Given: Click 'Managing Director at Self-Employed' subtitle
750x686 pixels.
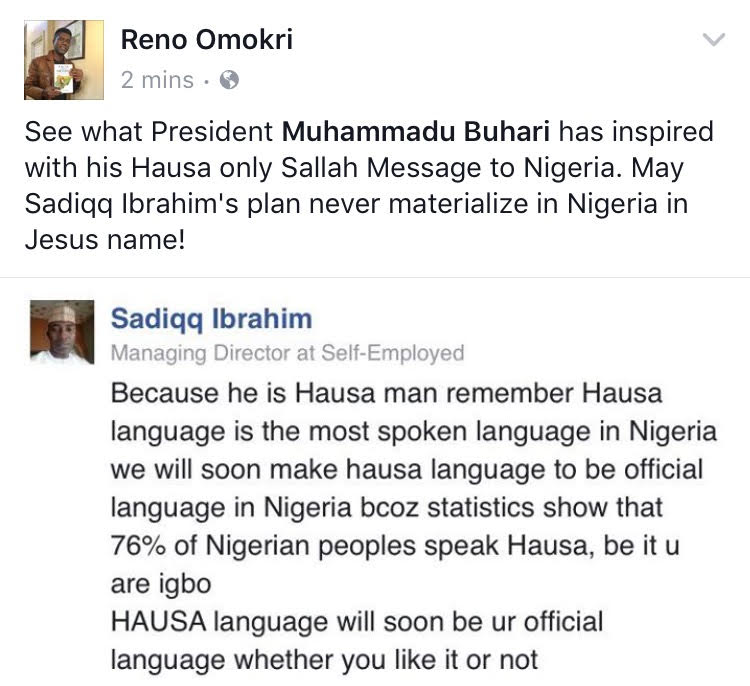Looking at the screenshot, I should tap(287, 354).
